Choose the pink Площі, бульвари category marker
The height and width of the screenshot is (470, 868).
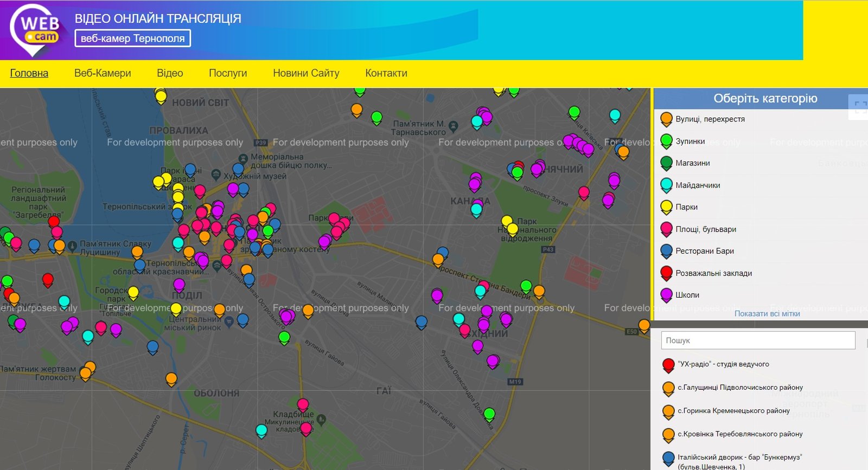tap(667, 230)
